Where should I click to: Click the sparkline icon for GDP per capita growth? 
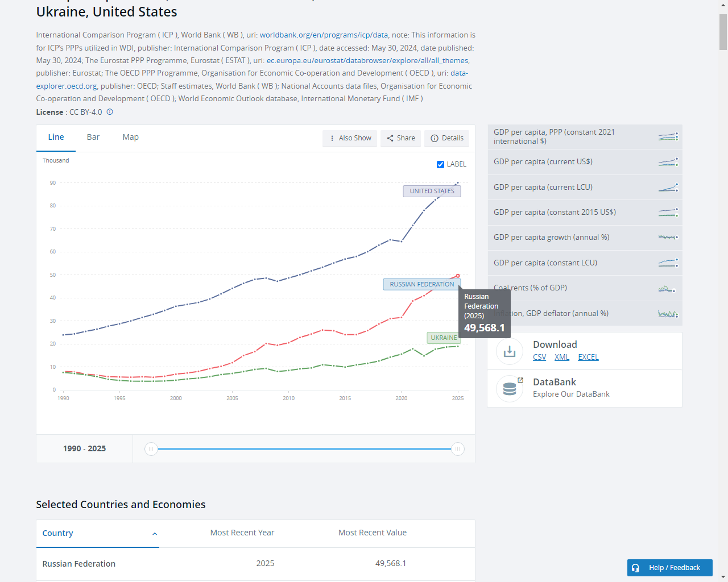click(668, 238)
